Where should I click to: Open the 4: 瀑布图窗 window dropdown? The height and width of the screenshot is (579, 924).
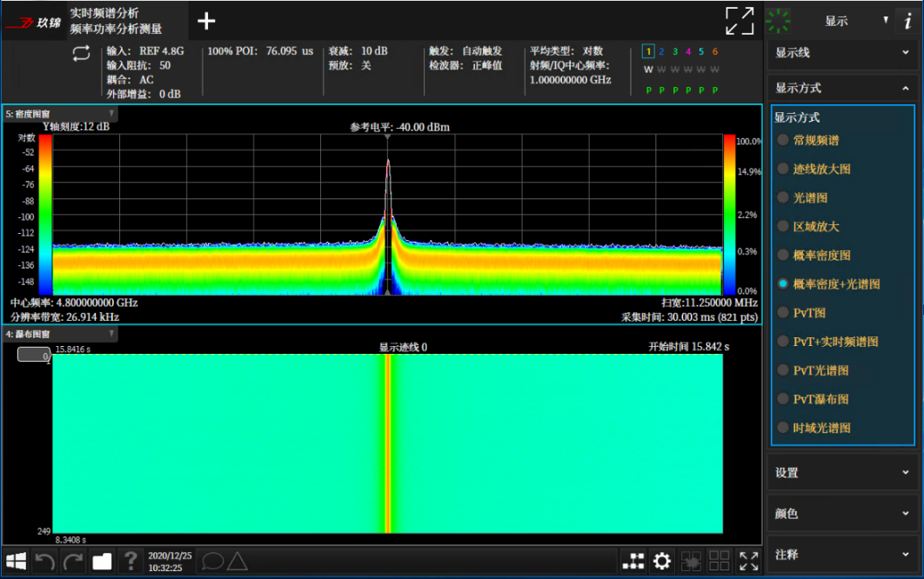tap(111, 334)
